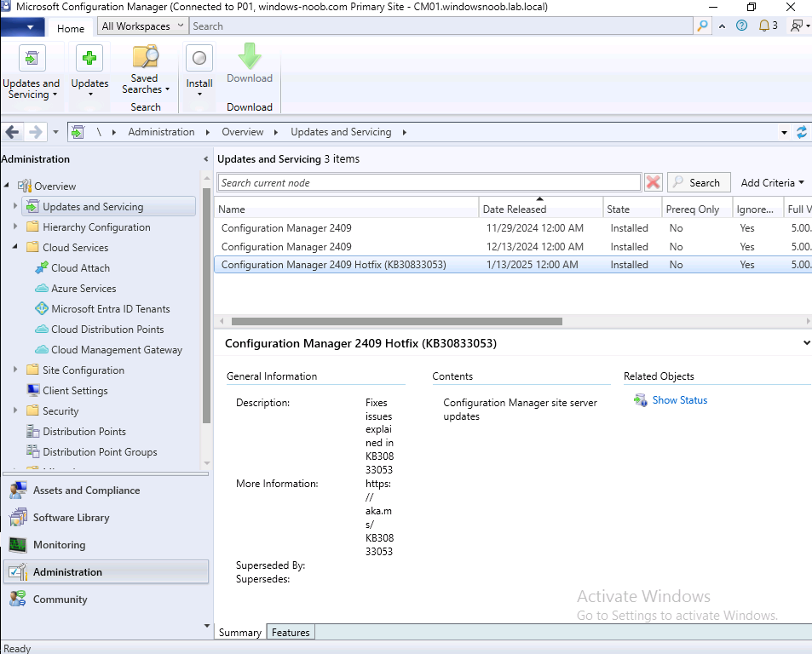Open the All Workspaces dropdown
The height and width of the screenshot is (654, 812).
pos(142,26)
